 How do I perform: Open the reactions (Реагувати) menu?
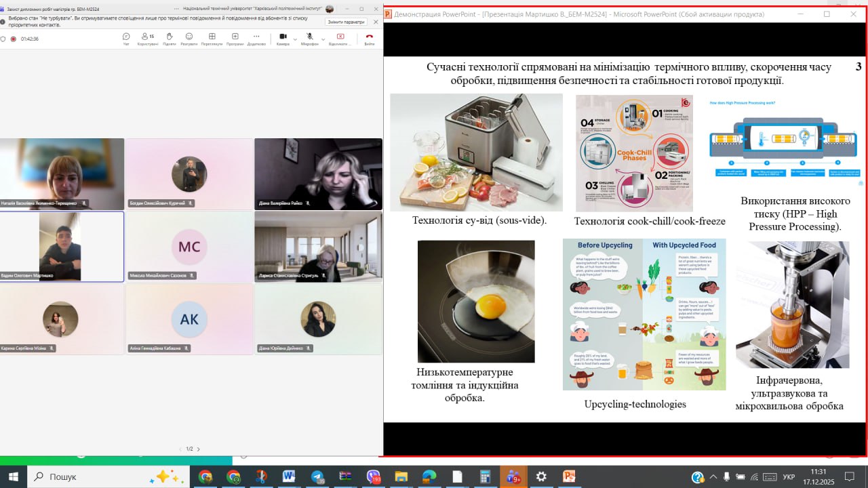pyautogui.click(x=189, y=38)
